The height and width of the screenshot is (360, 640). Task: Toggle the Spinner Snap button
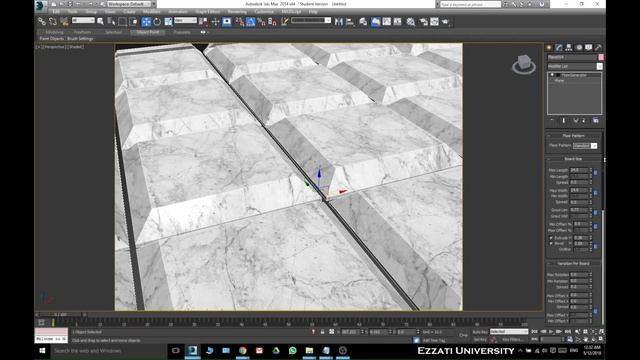(272, 22)
